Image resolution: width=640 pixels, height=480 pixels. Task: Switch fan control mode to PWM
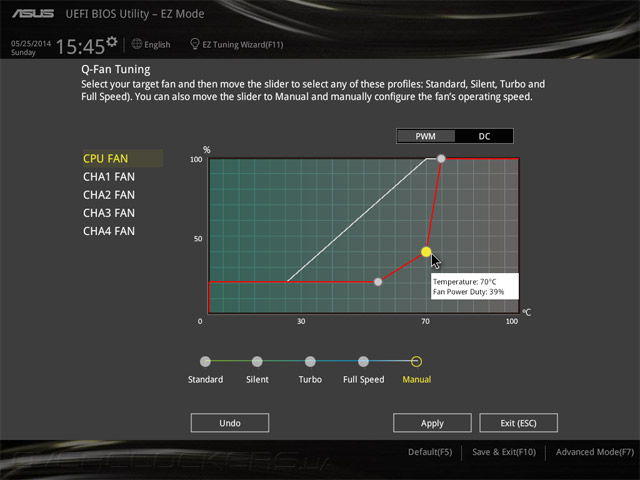click(426, 136)
